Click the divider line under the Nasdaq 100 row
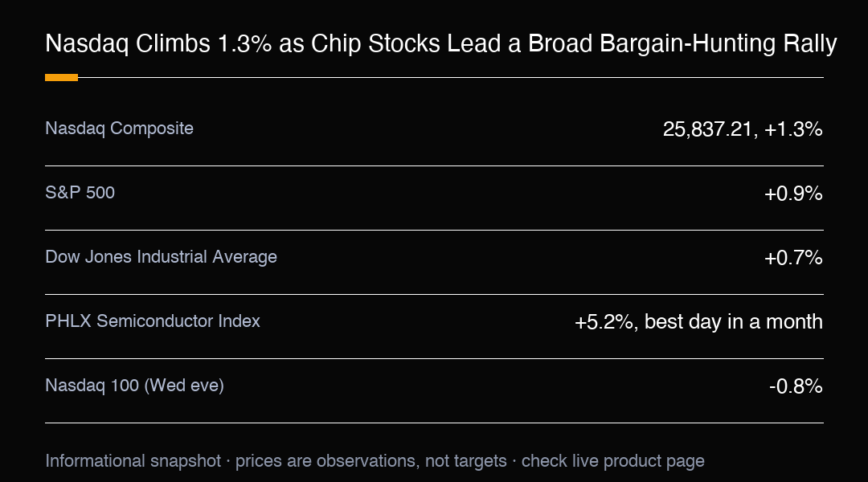Viewport: 868px width, 482px height. point(434,423)
